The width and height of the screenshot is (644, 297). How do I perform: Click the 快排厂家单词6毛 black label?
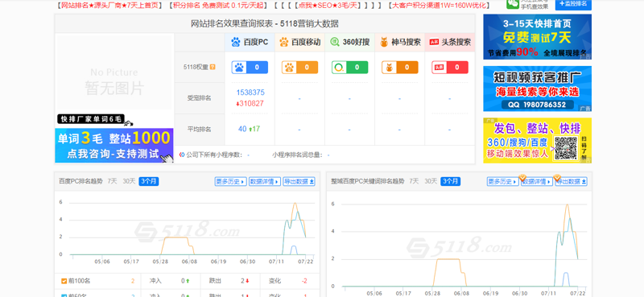[90, 119]
